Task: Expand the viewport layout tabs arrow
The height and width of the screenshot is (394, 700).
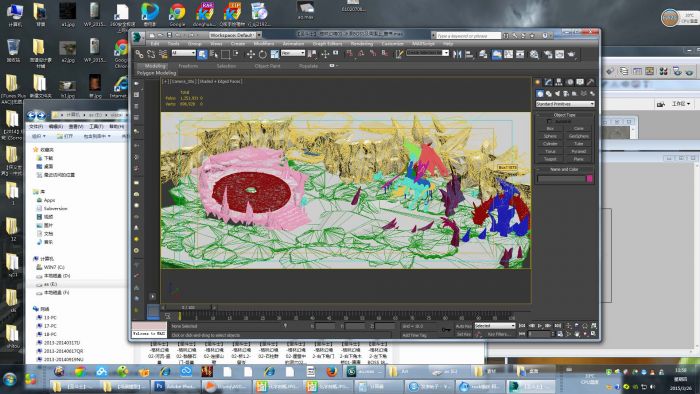Action: (x=153, y=296)
